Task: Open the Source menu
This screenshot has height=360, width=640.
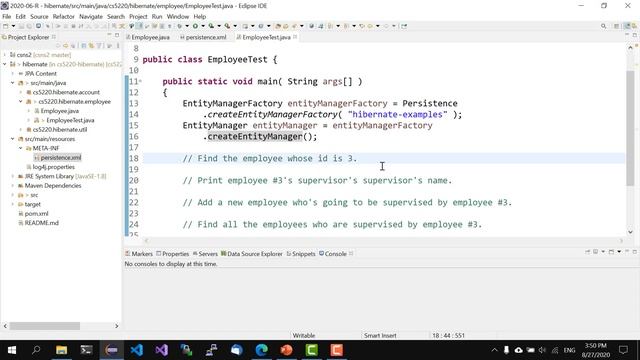Action: (x=39, y=16)
